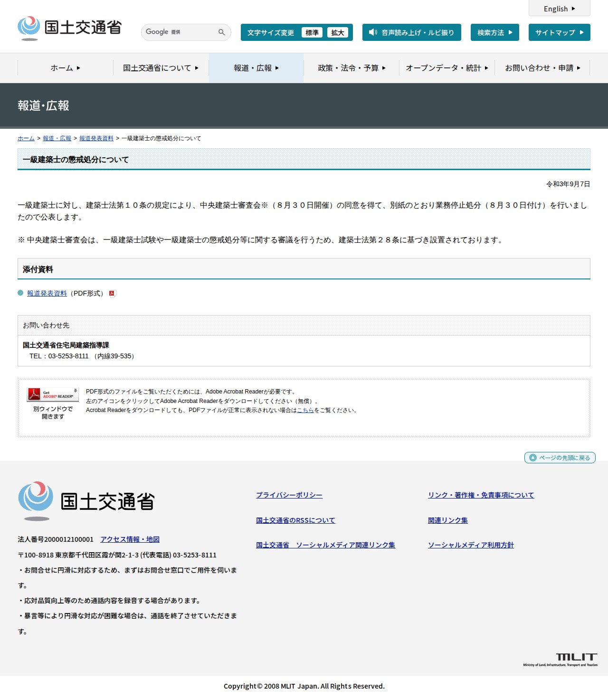Select 拡大 text size
608x700 pixels.
pyautogui.click(x=338, y=32)
